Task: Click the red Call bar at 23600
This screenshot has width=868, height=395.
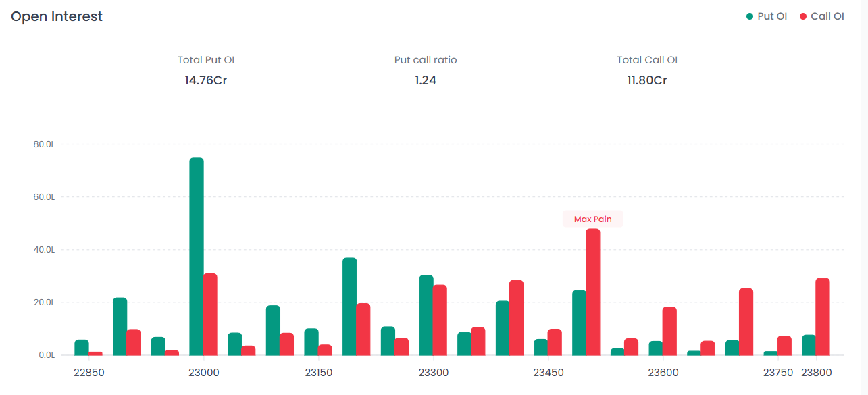Action: tap(669, 331)
